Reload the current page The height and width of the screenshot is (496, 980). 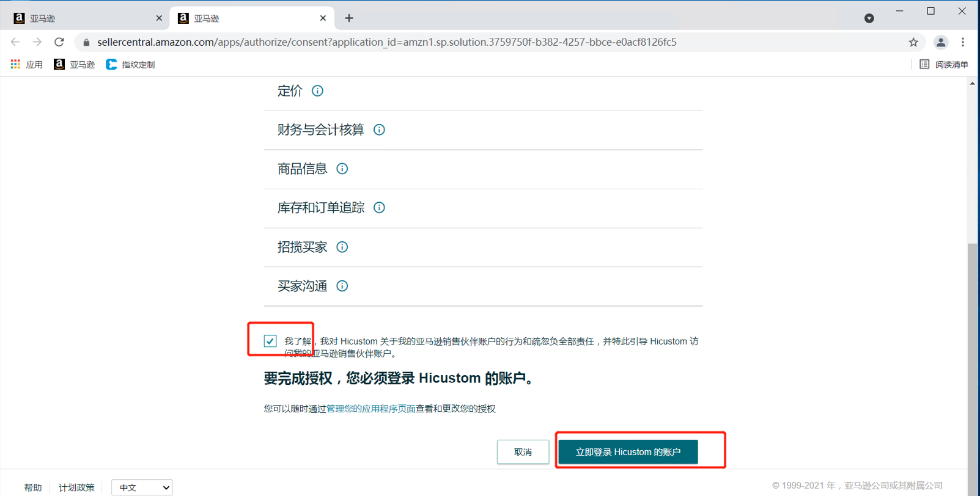pos(59,42)
